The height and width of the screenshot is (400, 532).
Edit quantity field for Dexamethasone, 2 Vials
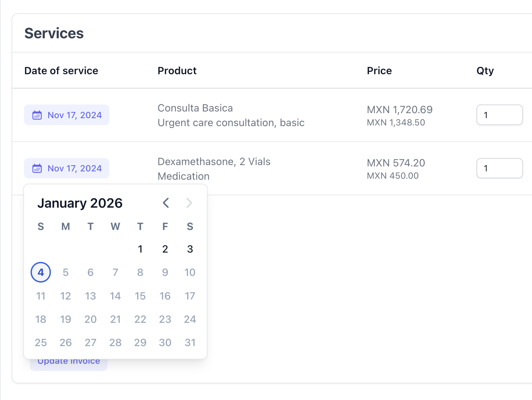point(499,168)
